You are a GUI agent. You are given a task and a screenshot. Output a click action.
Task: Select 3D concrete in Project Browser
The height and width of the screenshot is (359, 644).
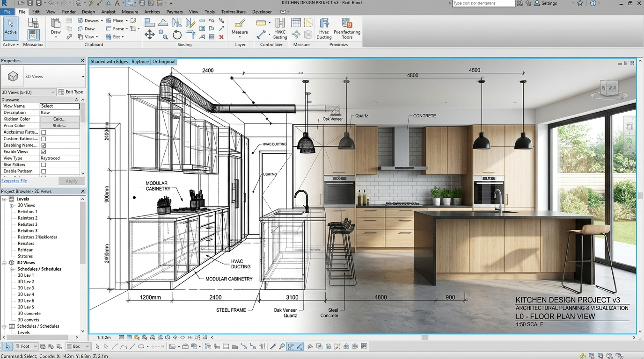click(x=29, y=314)
